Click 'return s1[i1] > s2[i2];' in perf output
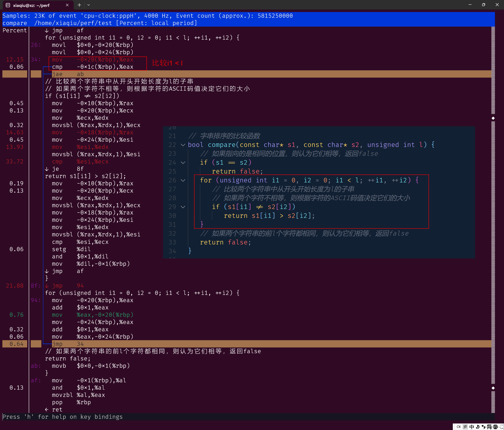The height and width of the screenshot is (430, 504). point(86,176)
